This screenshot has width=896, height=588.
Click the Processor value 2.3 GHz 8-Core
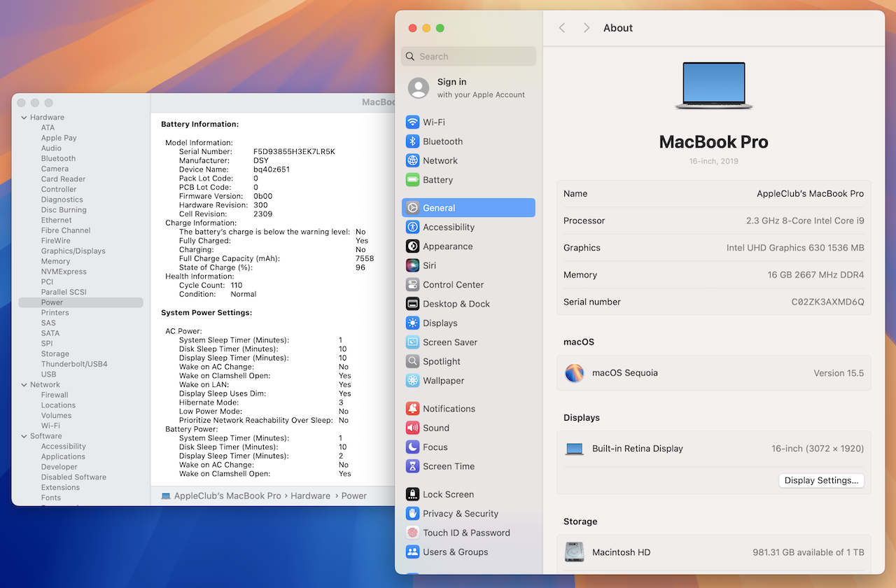(805, 221)
